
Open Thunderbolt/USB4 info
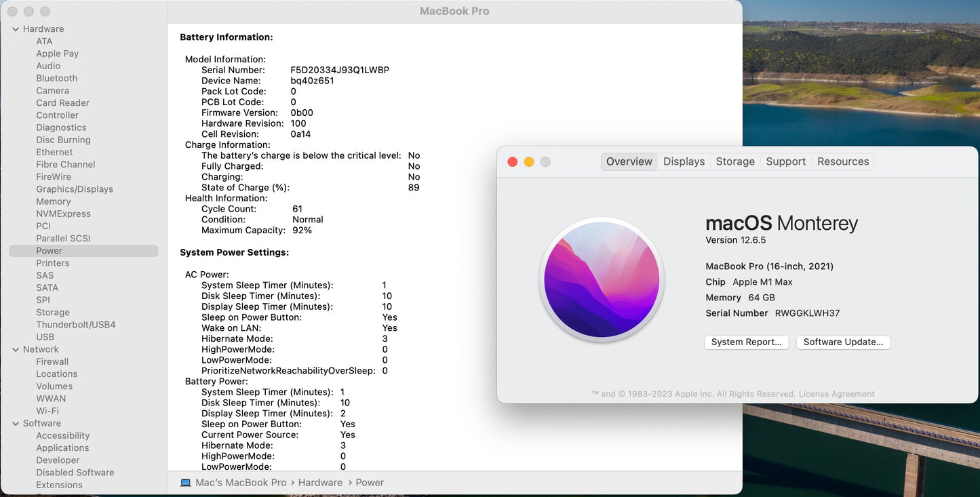76,325
